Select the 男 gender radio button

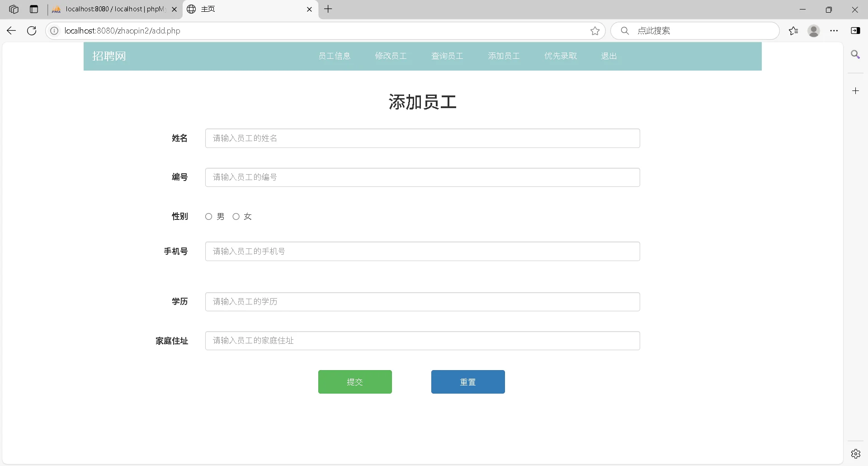(x=208, y=216)
